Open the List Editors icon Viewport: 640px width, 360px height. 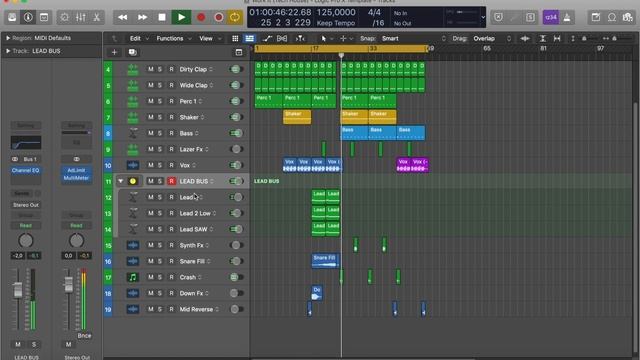click(596, 17)
